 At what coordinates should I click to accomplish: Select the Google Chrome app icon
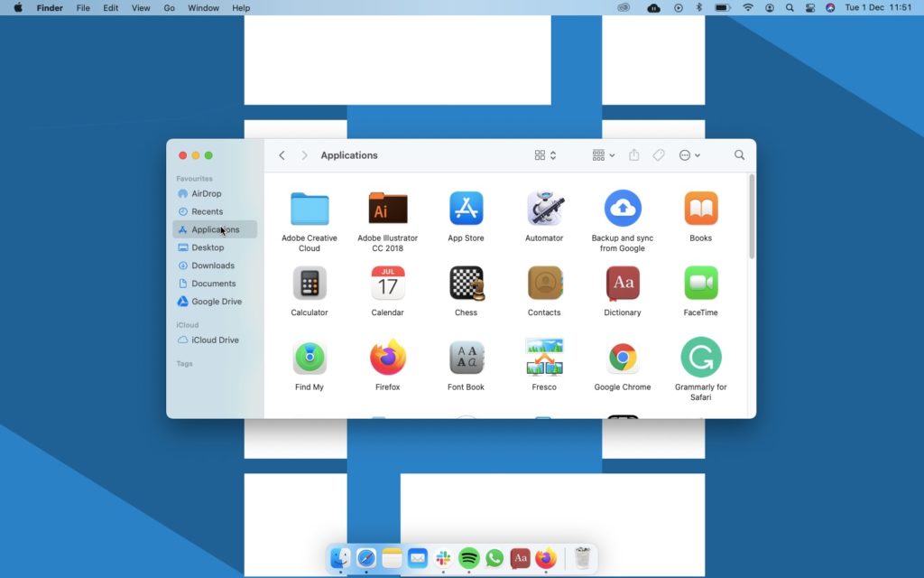point(623,358)
